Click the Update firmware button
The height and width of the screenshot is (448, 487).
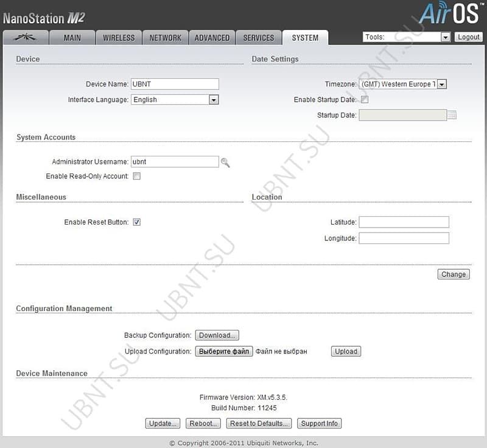pyautogui.click(x=163, y=424)
